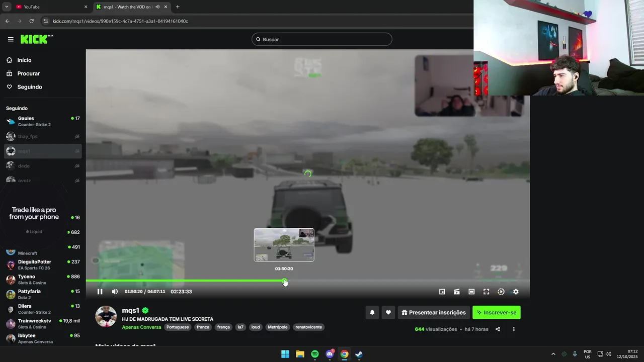This screenshot has height=362, width=644.
Task: Mute the mqs1 tab audio icon
Action: tap(157, 7)
